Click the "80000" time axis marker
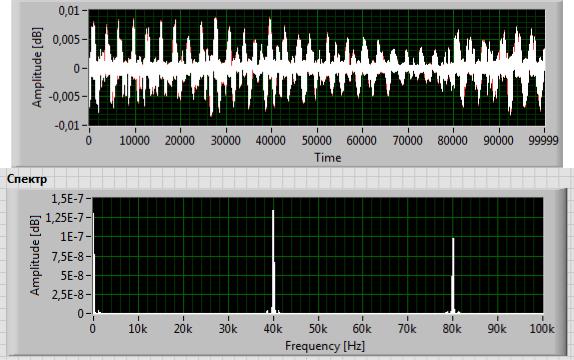 453,140
